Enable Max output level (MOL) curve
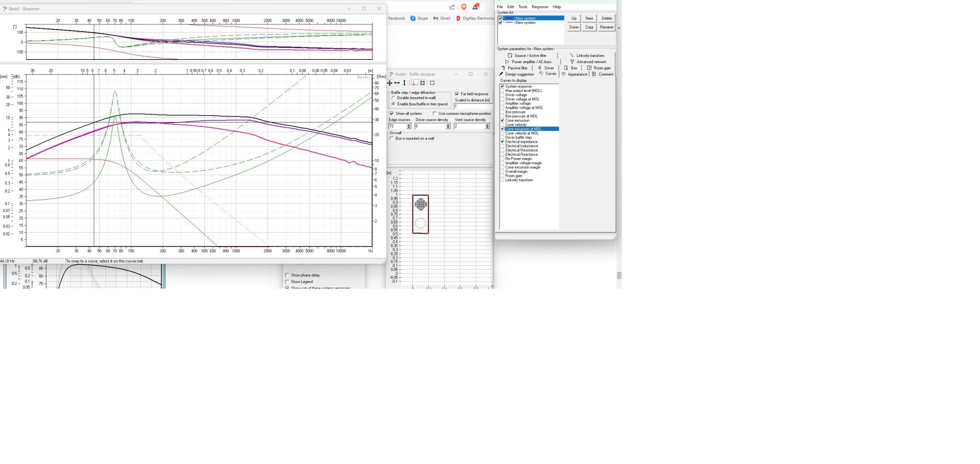Image resolution: width=980 pixels, height=464 pixels. click(502, 91)
